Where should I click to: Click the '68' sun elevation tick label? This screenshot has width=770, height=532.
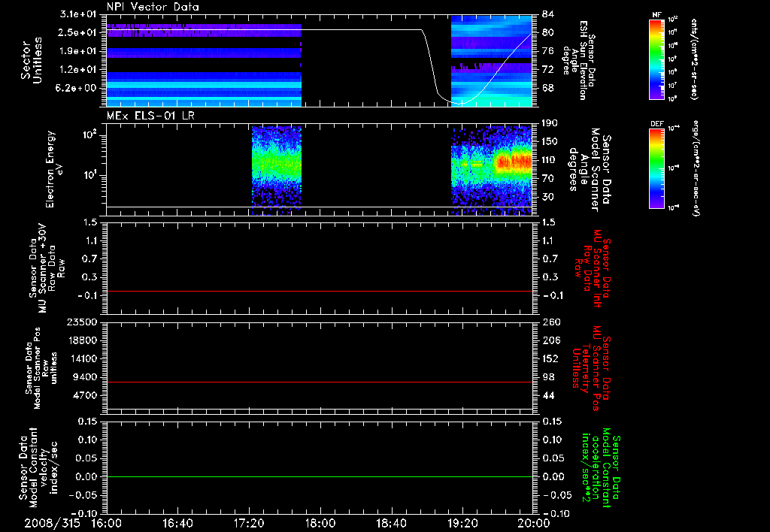[547, 89]
